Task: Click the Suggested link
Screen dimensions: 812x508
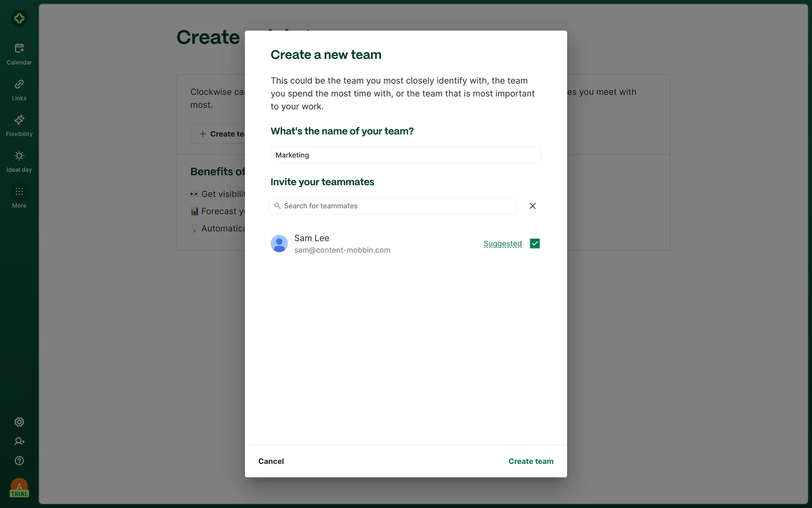Action: 502,243
